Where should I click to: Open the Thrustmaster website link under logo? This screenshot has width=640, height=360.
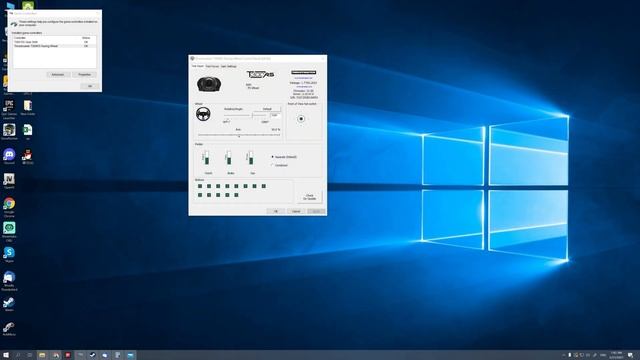(x=304, y=78)
